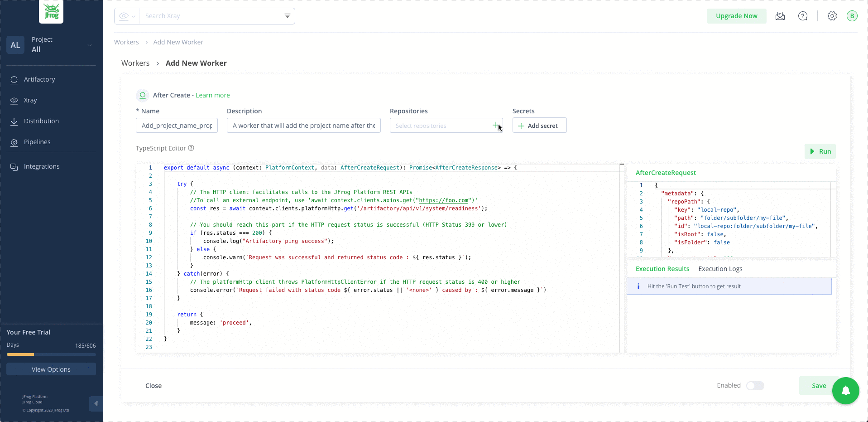Open the user profile avatar B
The width and height of the screenshot is (868, 422).
tap(852, 16)
